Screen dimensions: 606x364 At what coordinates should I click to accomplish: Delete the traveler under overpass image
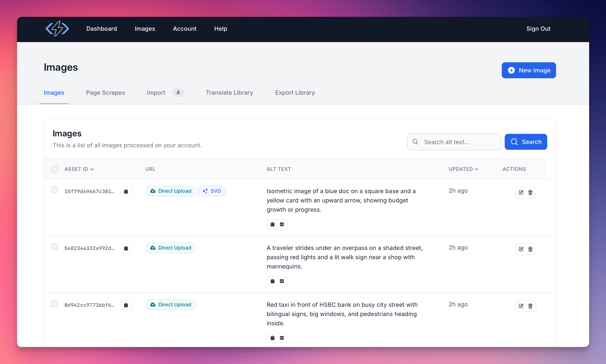click(530, 249)
